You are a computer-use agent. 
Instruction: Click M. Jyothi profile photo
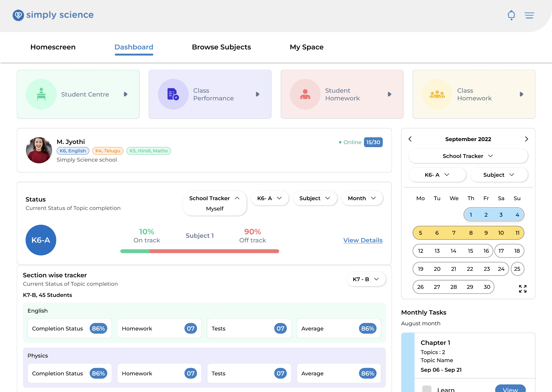39,150
